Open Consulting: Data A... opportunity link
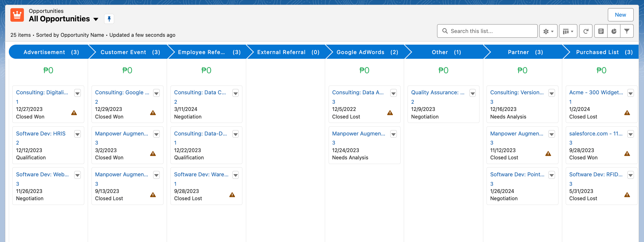This screenshot has height=242, width=644. (x=358, y=92)
